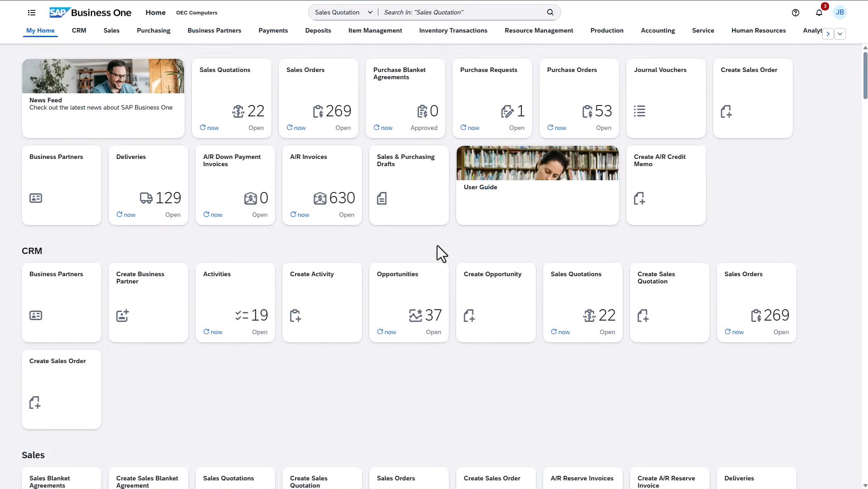Refresh the Purchase Orders tile count
This screenshot has height=489, width=868.
coord(557,128)
